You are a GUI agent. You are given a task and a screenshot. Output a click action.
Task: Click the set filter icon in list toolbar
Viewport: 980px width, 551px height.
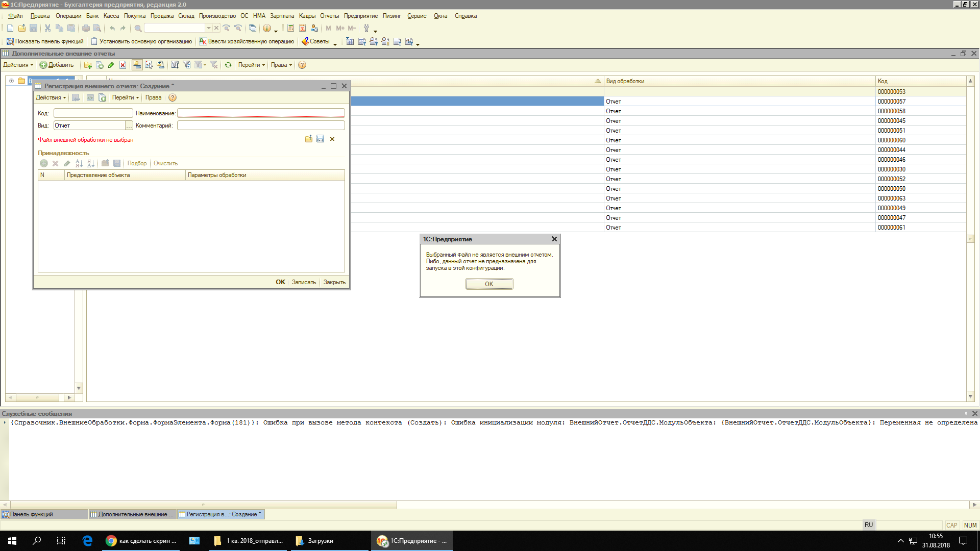click(x=175, y=65)
